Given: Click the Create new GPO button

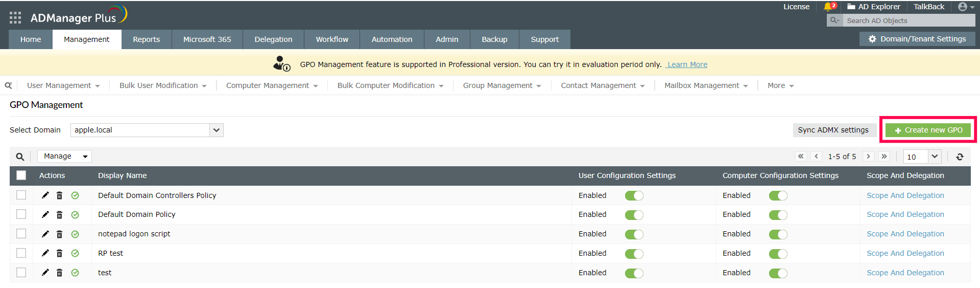Looking at the screenshot, I should 928,130.
